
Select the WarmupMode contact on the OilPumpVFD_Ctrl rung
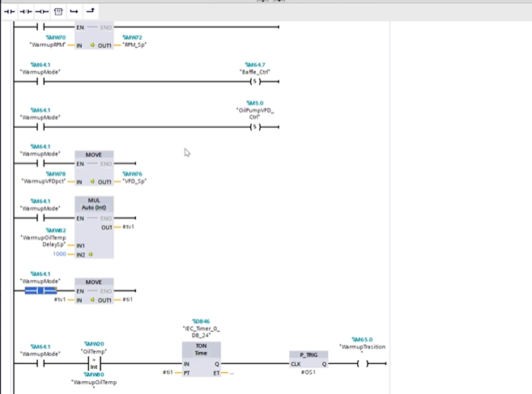40,127
